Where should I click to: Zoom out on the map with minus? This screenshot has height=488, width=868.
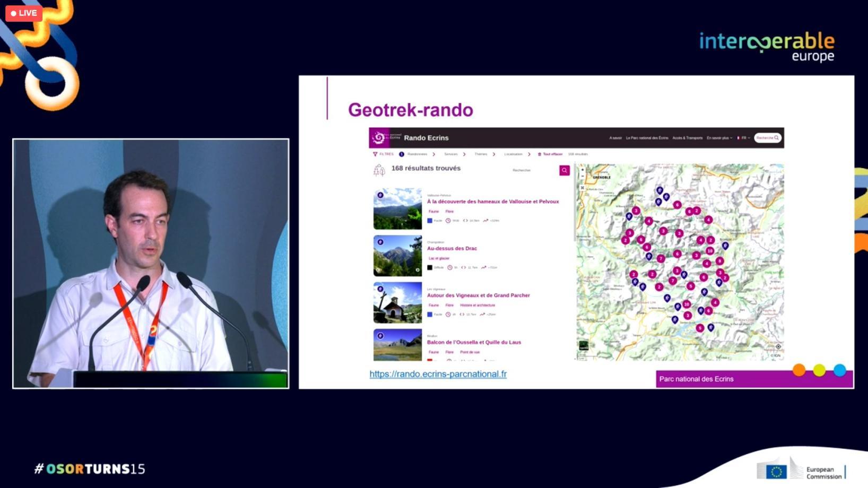coord(582,177)
